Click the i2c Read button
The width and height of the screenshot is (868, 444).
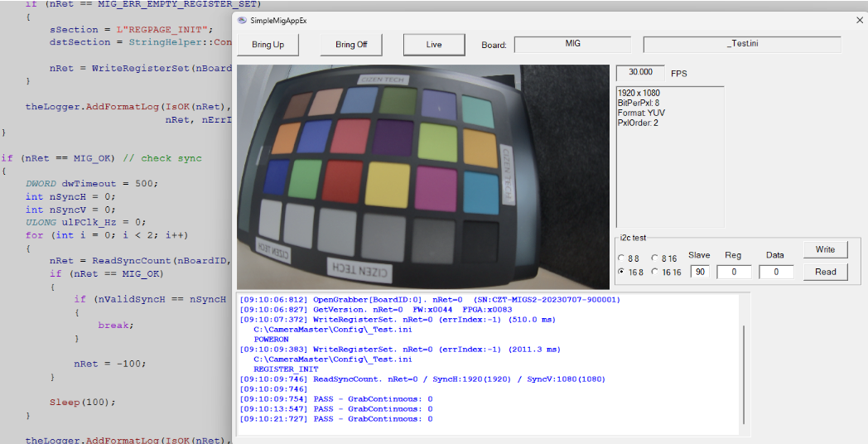825,272
